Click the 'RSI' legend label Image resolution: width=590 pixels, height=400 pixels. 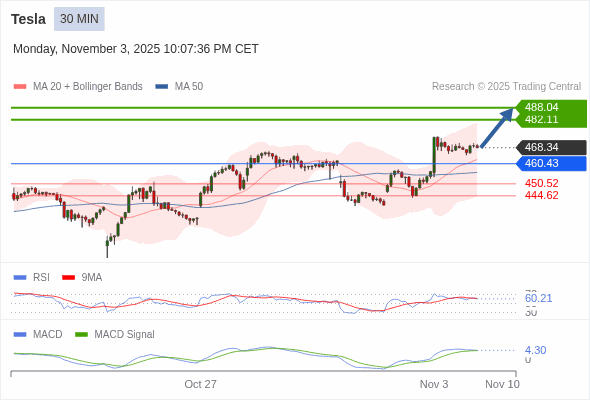pos(41,277)
